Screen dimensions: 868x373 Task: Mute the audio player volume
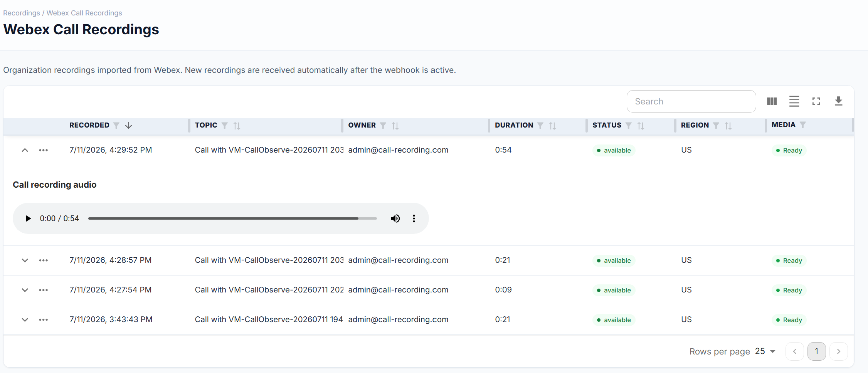click(x=395, y=218)
